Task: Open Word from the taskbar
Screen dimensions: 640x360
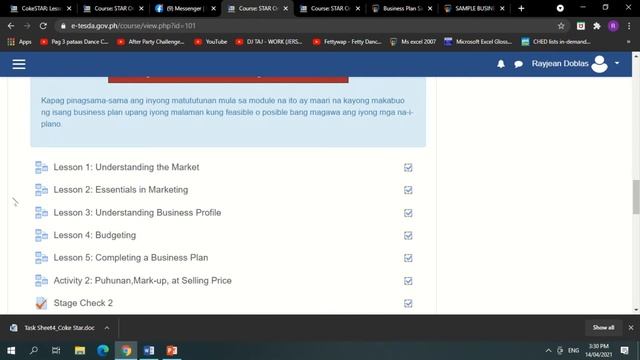Action: point(149,351)
